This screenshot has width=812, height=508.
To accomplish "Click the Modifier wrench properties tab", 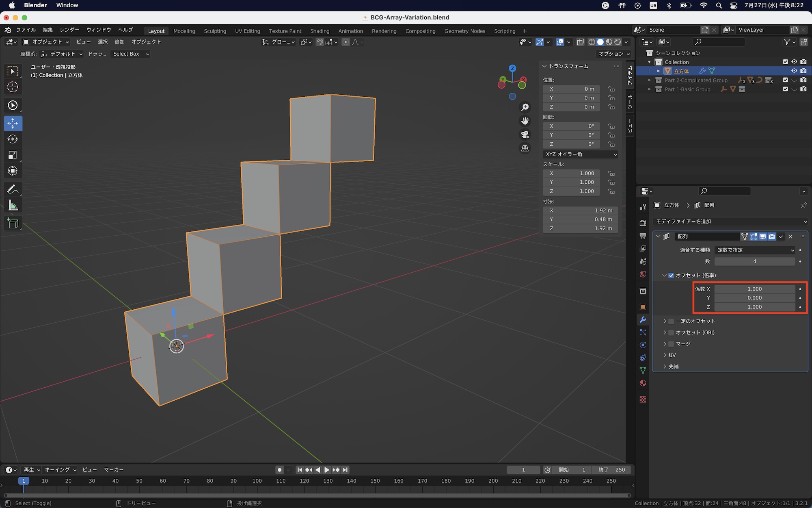I will point(643,320).
